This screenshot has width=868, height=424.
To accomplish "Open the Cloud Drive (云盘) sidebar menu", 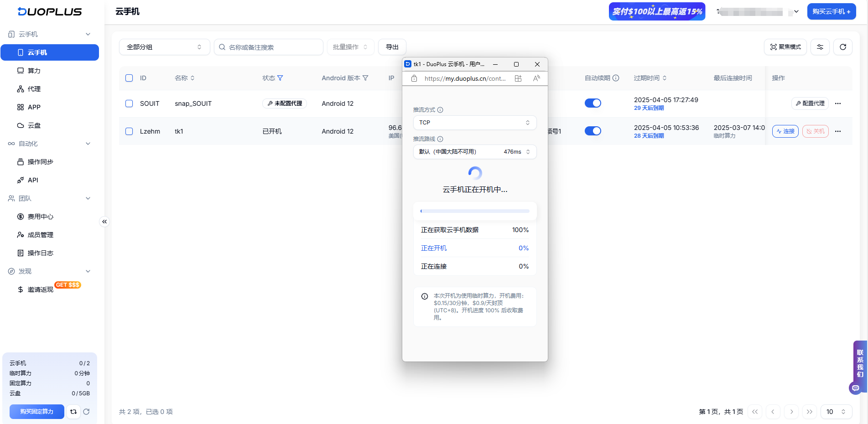I will click(x=50, y=125).
